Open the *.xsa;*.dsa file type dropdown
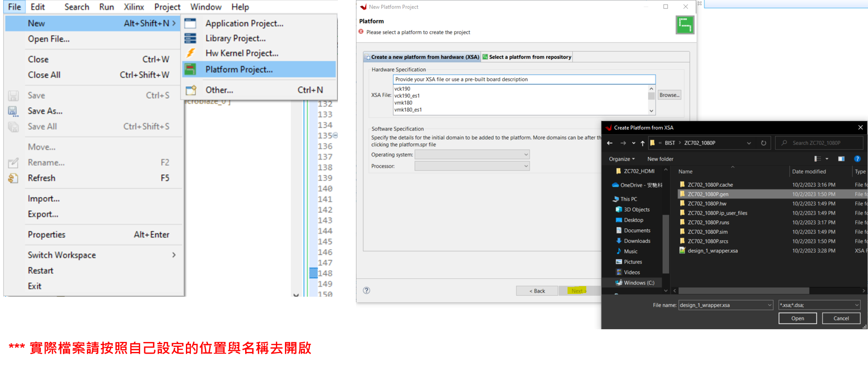868x365 pixels. 819,305
